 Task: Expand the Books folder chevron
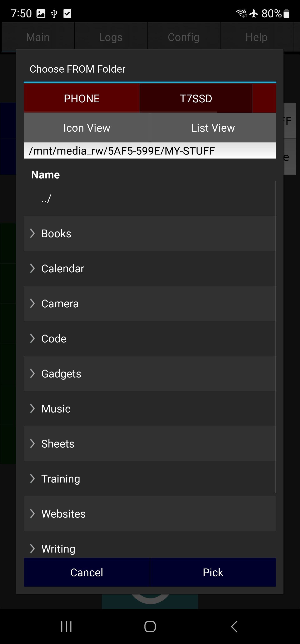point(32,233)
